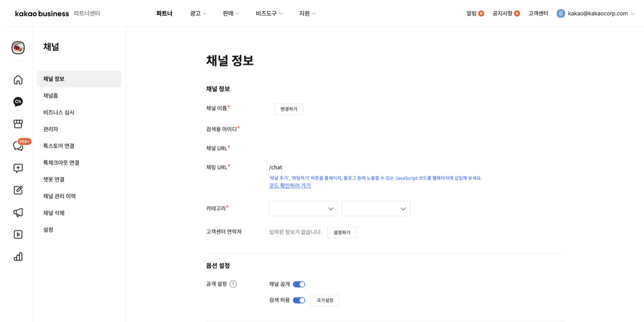This screenshot has height=322, width=644.
Task: Click the home icon in left sidebar
Action: pos(18,80)
